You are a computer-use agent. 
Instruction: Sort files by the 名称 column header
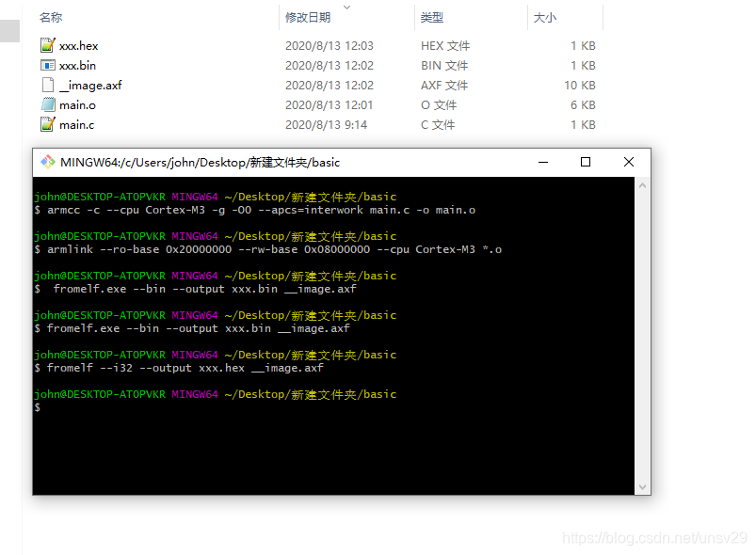tap(51, 17)
